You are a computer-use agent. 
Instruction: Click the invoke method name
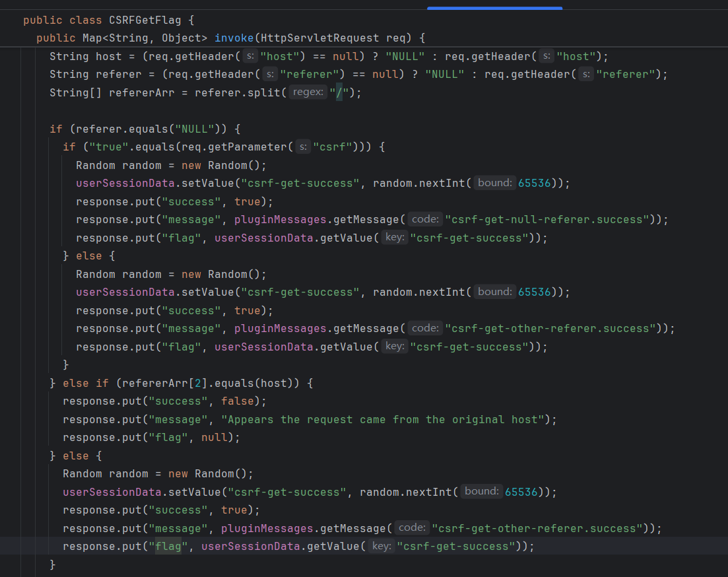[x=234, y=38]
